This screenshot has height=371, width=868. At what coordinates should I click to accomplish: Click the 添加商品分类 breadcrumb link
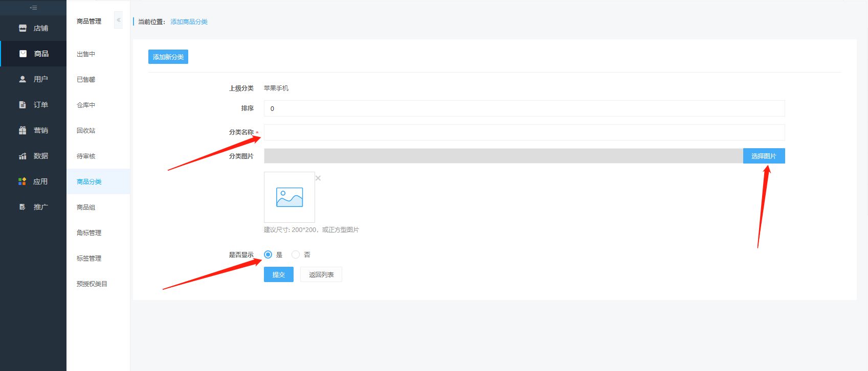(x=189, y=21)
